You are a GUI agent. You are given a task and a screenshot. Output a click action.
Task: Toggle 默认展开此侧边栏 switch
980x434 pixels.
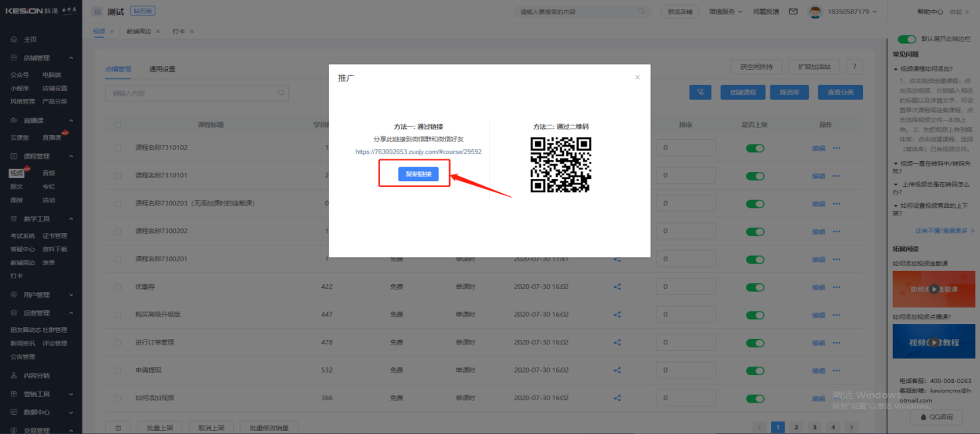[907, 38]
